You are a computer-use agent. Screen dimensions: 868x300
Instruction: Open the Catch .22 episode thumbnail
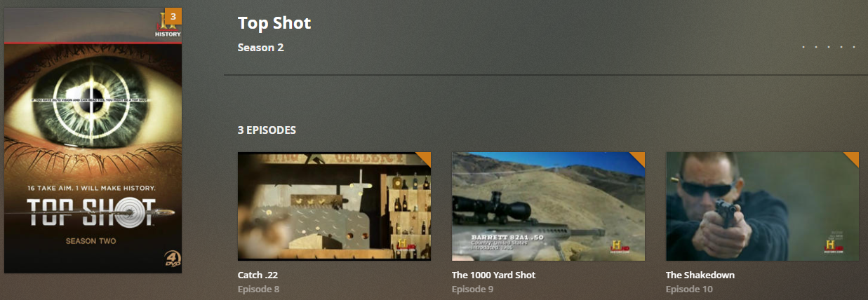click(x=335, y=207)
